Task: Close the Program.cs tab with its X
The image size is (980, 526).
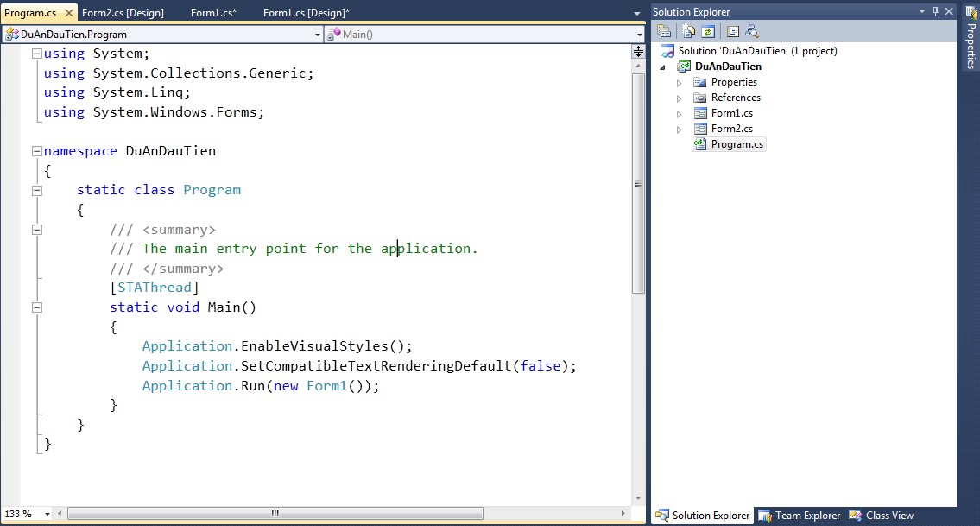Action: click(x=69, y=13)
